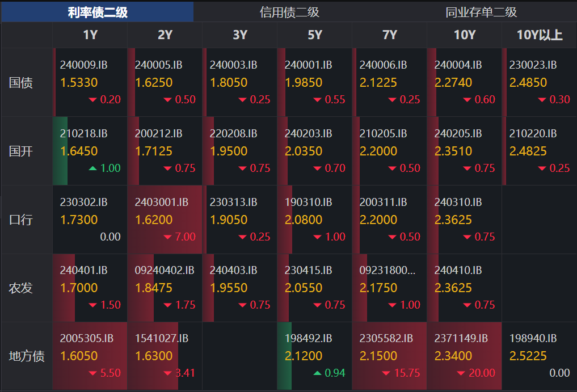Open bond code 230023.IB

click(x=533, y=65)
